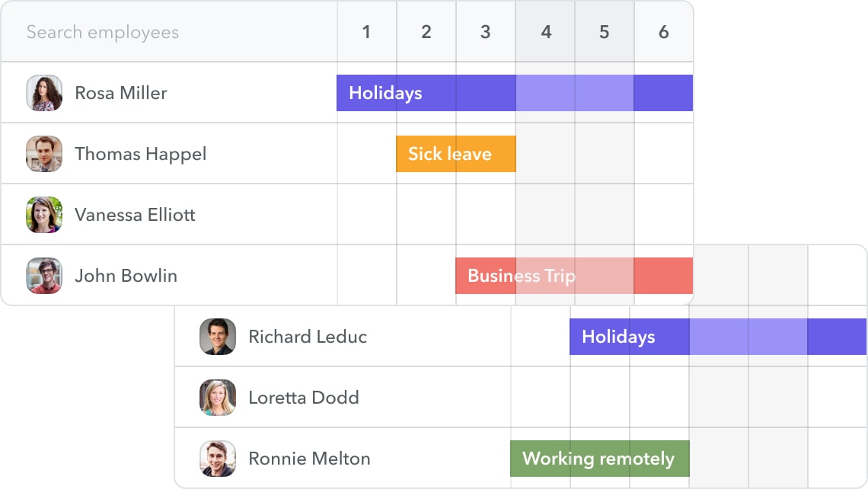The height and width of the screenshot is (489, 868).
Task: Select the highlighted day 4 header
Action: click(x=545, y=32)
